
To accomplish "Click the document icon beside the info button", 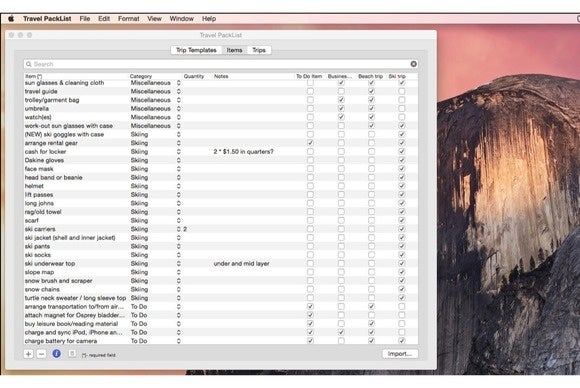I will pyautogui.click(x=72, y=354).
